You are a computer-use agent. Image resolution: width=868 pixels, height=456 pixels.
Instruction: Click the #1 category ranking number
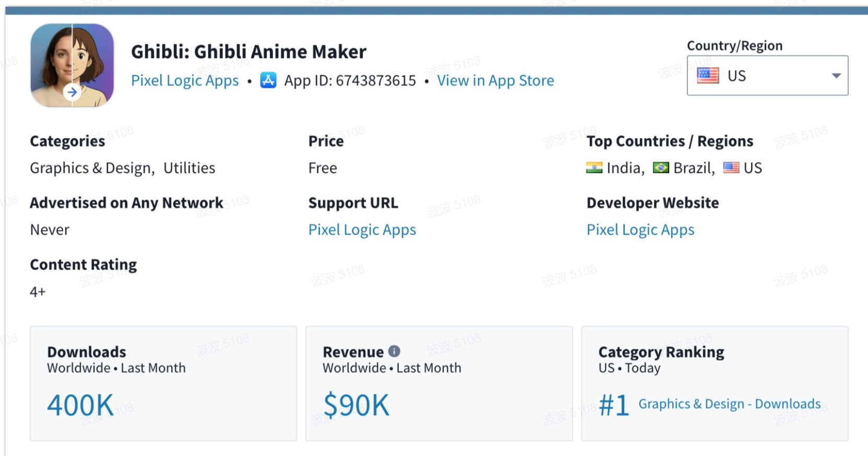coord(614,405)
